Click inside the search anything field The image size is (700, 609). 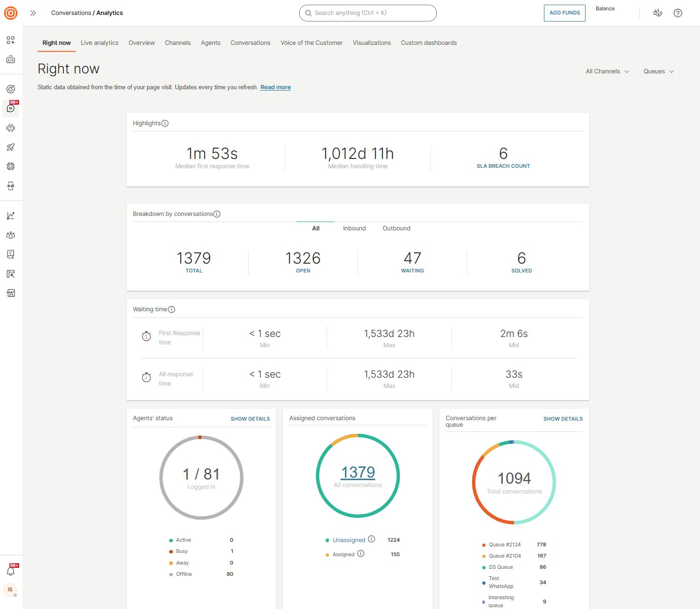tap(368, 13)
